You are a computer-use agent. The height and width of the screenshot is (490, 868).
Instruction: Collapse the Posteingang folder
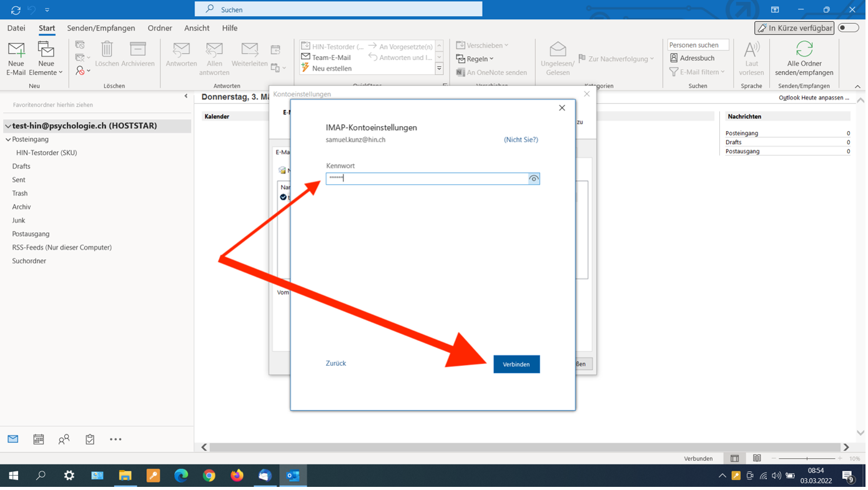(x=8, y=140)
